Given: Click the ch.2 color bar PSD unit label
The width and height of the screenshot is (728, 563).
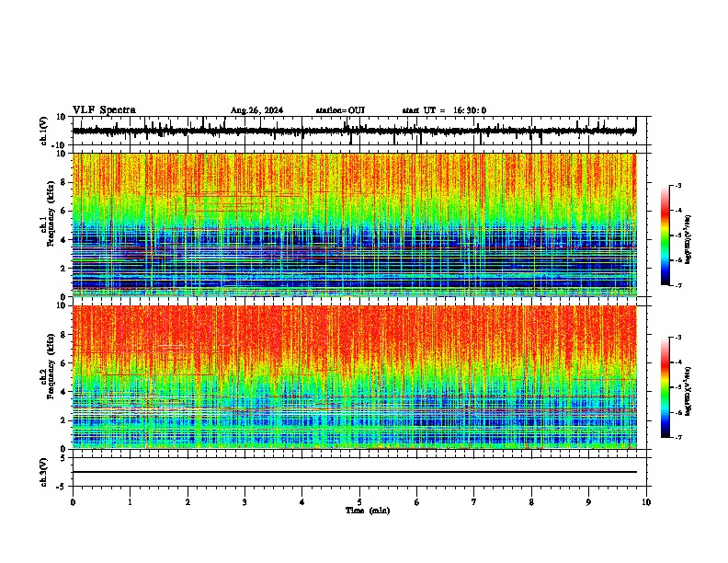Looking at the screenshot, I should pos(688,392).
